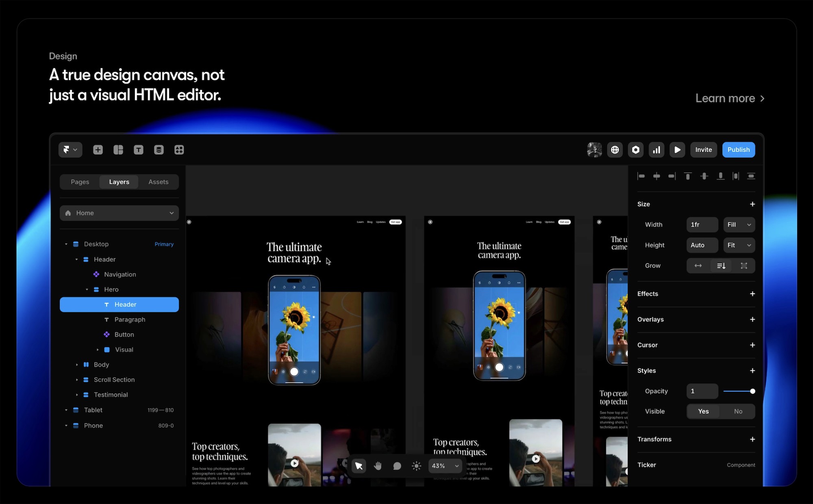Select the Text tool in toolbar
This screenshot has width=813, height=504.
point(139,150)
